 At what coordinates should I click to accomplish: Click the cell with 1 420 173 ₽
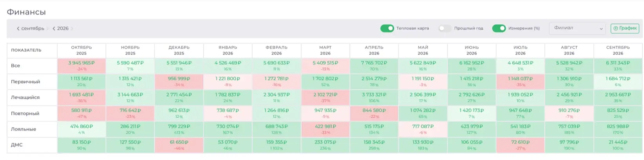[x=472, y=113]
